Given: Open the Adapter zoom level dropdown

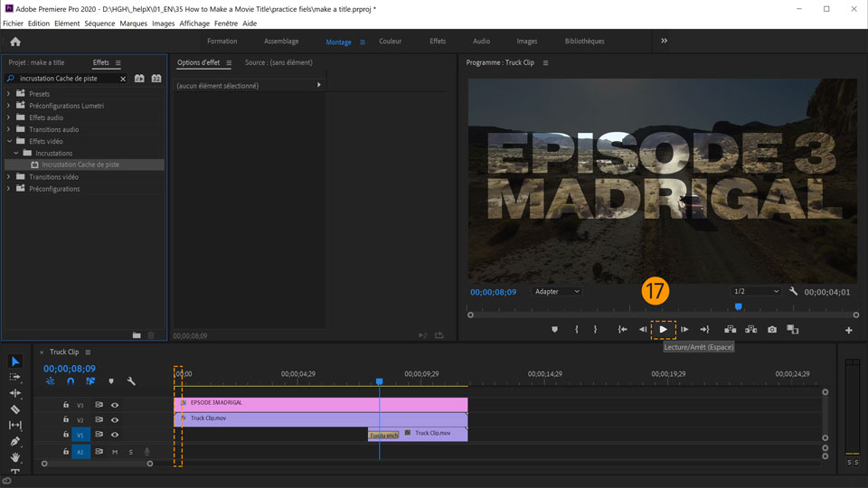Looking at the screenshot, I should pyautogui.click(x=557, y=292).
